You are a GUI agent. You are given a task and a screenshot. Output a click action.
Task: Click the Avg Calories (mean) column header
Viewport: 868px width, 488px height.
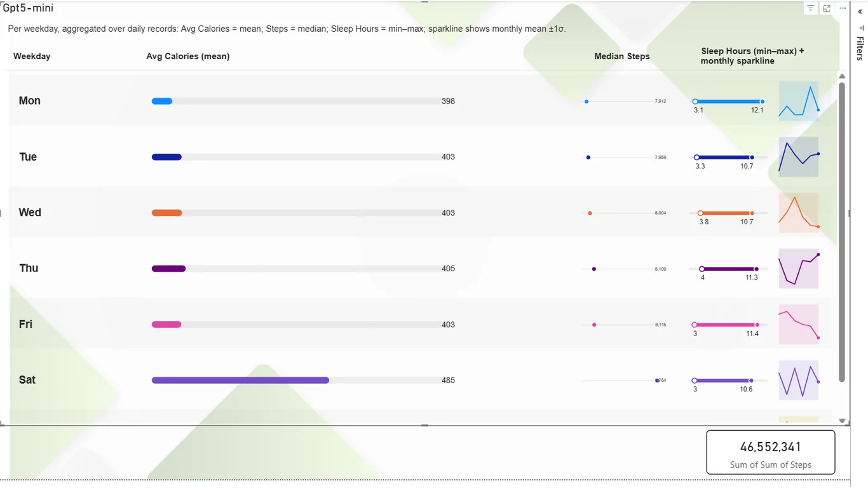188,56
